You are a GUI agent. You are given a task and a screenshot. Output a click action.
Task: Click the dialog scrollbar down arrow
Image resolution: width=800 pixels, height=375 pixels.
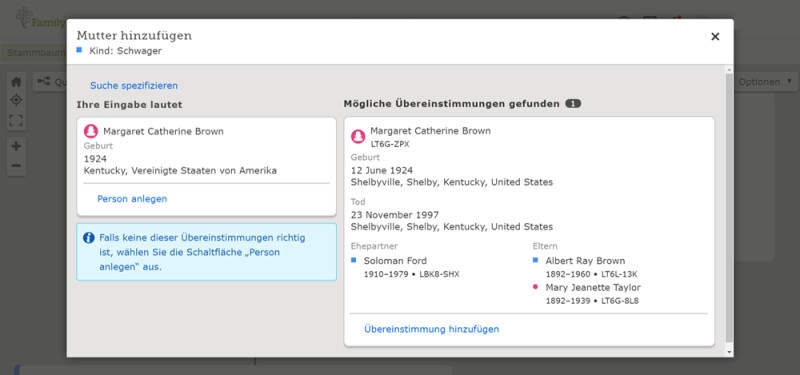coord(729,352)
